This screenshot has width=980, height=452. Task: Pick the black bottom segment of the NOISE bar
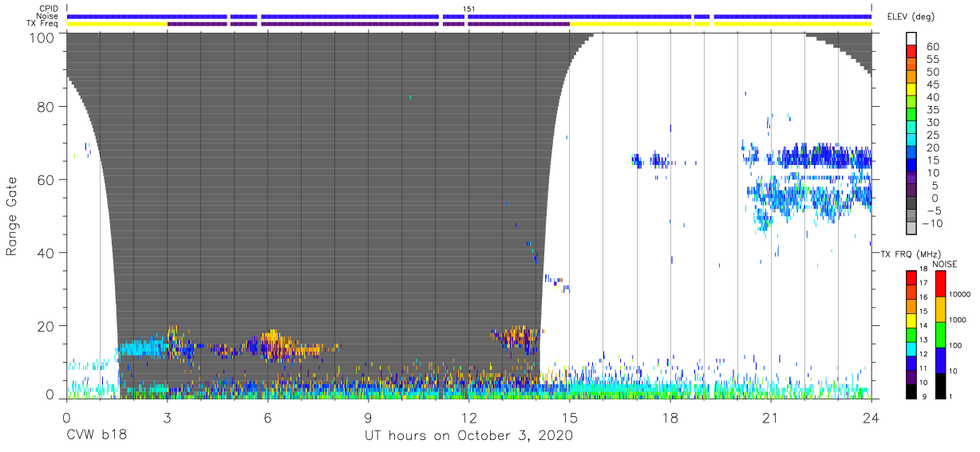[942, 385]
